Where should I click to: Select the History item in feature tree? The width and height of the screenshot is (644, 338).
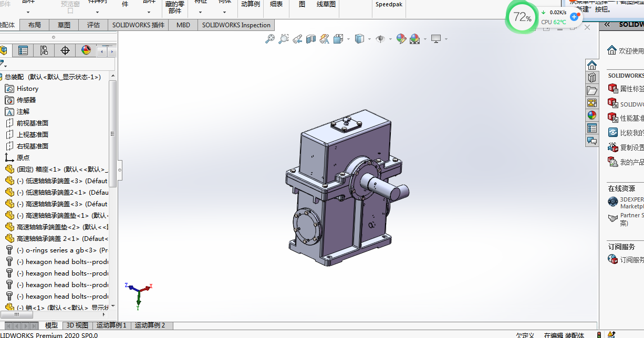click(27, 89)
